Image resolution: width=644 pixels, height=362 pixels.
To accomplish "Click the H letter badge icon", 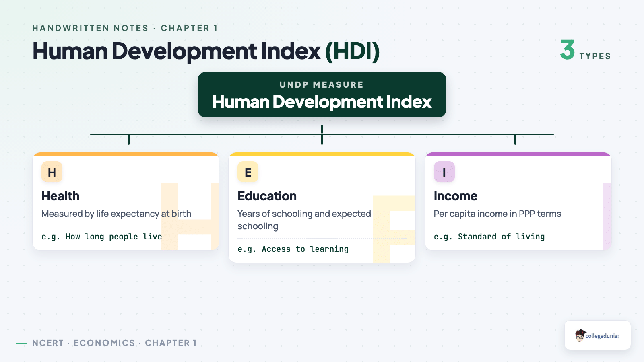I will pyautogui.click(x=52, y=172).
